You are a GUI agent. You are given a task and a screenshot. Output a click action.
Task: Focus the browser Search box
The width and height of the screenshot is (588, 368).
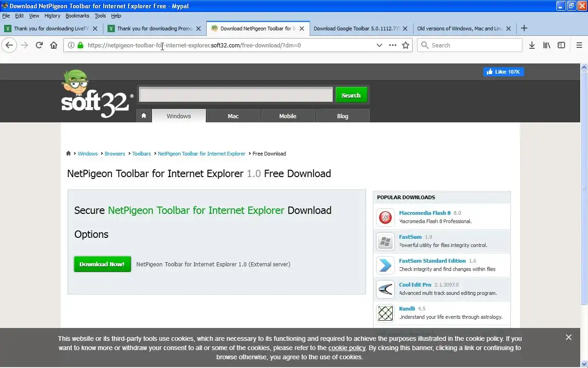[469, 45]
